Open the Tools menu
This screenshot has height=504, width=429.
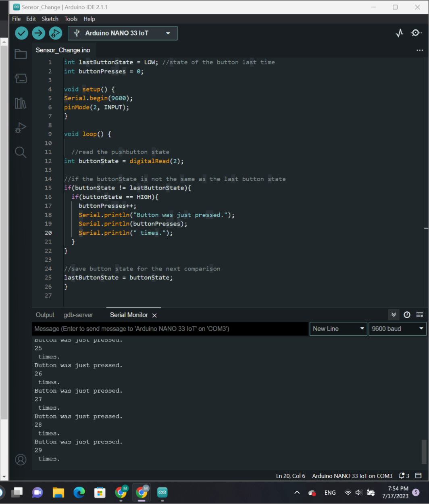(x=71, y=19)
